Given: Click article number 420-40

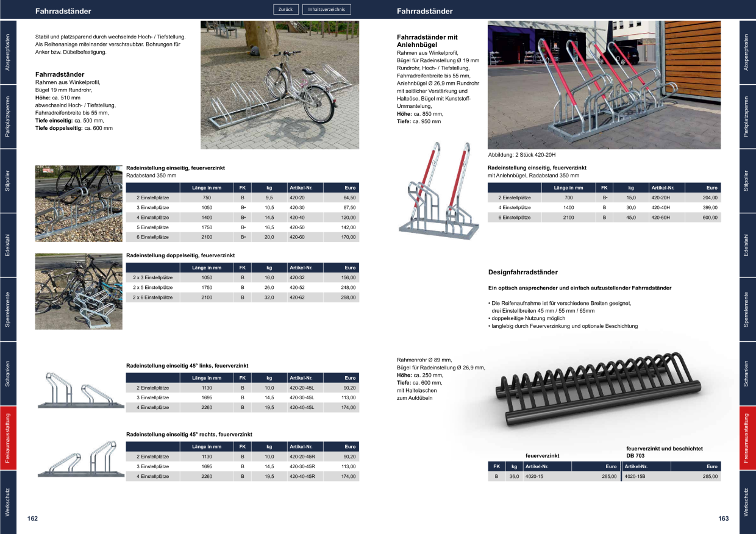Looking at the screenshot, I should point(298,218).
